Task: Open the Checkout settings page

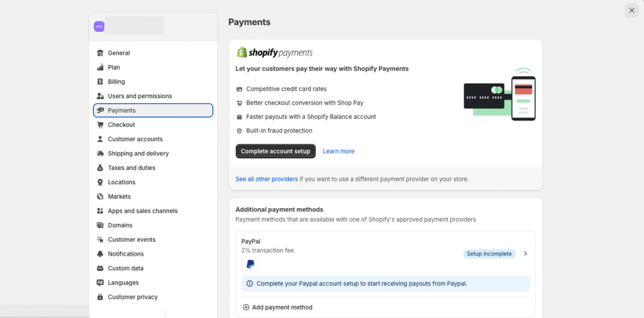Action: click(x=121, y=125)
